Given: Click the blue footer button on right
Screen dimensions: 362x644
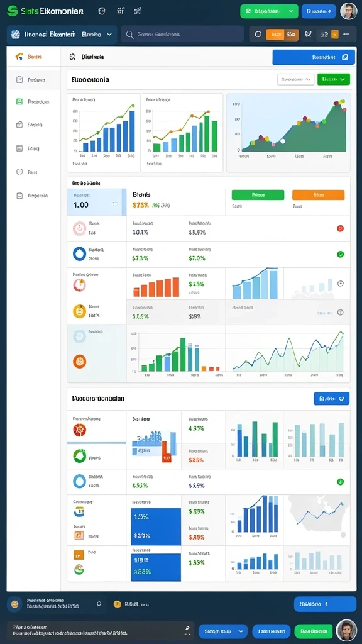Looking at the screenshot, I should pyautogui.click(x=325, y=604).
